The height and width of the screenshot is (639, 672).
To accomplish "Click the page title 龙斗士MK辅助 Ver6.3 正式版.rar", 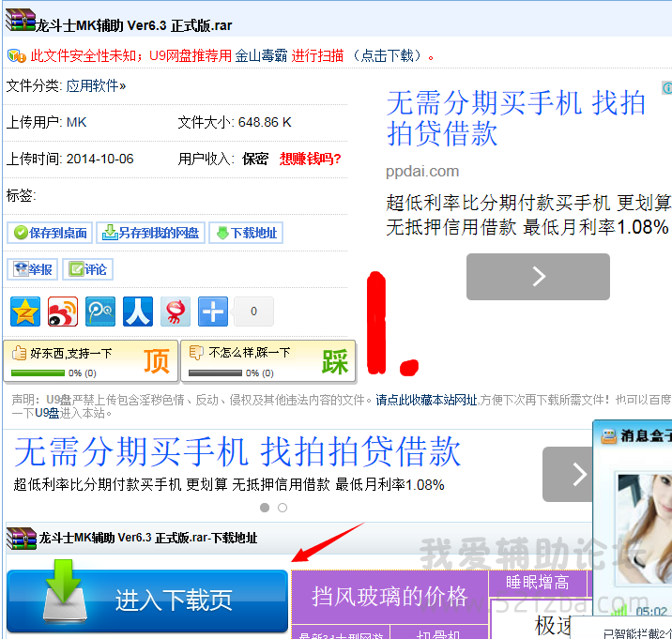I will (133, 25).
